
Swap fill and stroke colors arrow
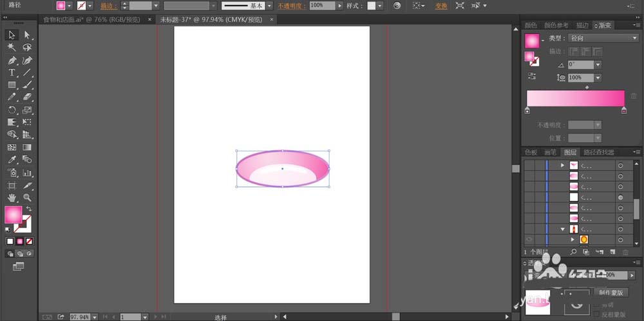pos(29,209)
